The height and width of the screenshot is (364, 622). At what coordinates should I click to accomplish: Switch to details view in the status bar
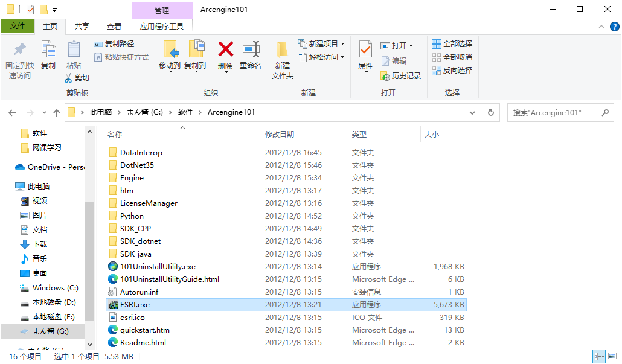600,356
